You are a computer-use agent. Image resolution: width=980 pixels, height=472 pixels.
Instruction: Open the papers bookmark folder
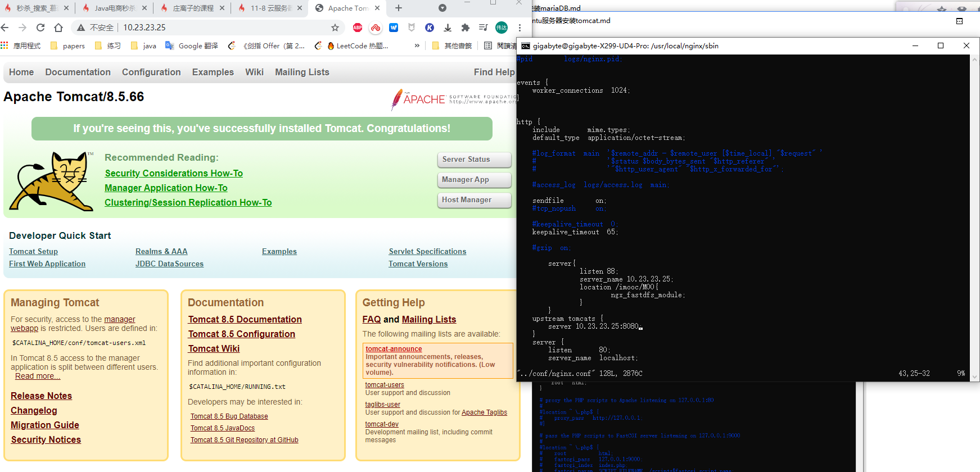tap(68, 46)
